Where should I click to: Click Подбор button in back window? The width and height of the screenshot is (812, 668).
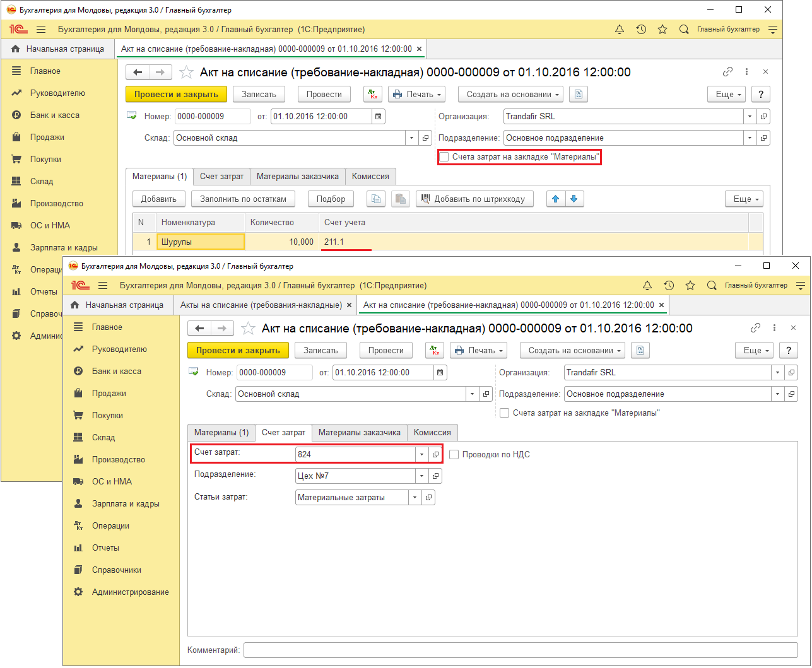click(x=331, y=199)
